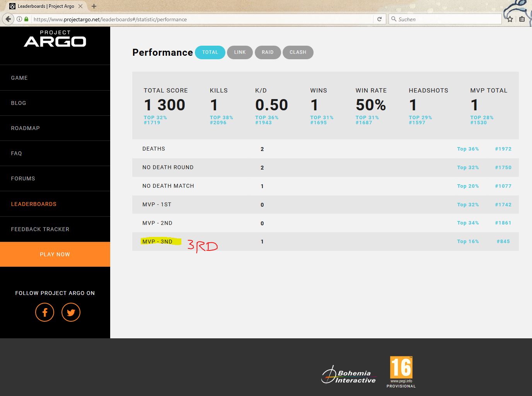Screen dimensions: 532x396
Task: Switch to the CLASH performance filter
Action: [x=298, y=52]
